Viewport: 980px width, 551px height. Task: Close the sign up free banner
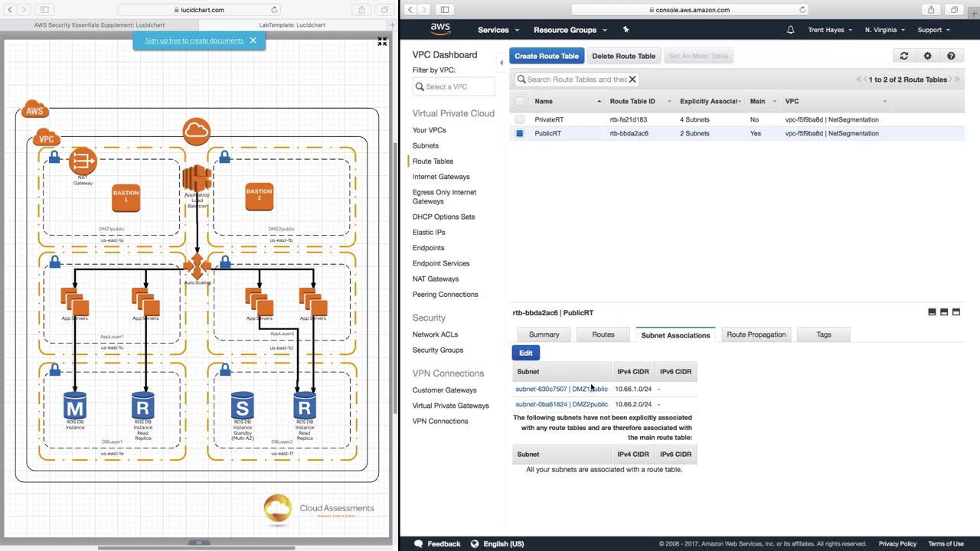click(253, 41)
